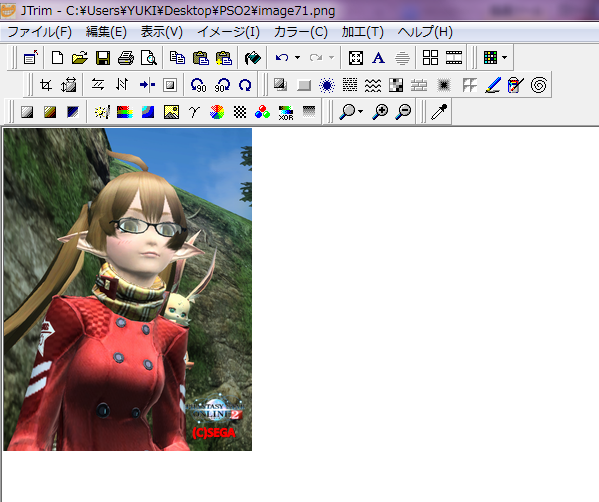
Task: Click the RGB three circles icon
Action: coord(262,112)
